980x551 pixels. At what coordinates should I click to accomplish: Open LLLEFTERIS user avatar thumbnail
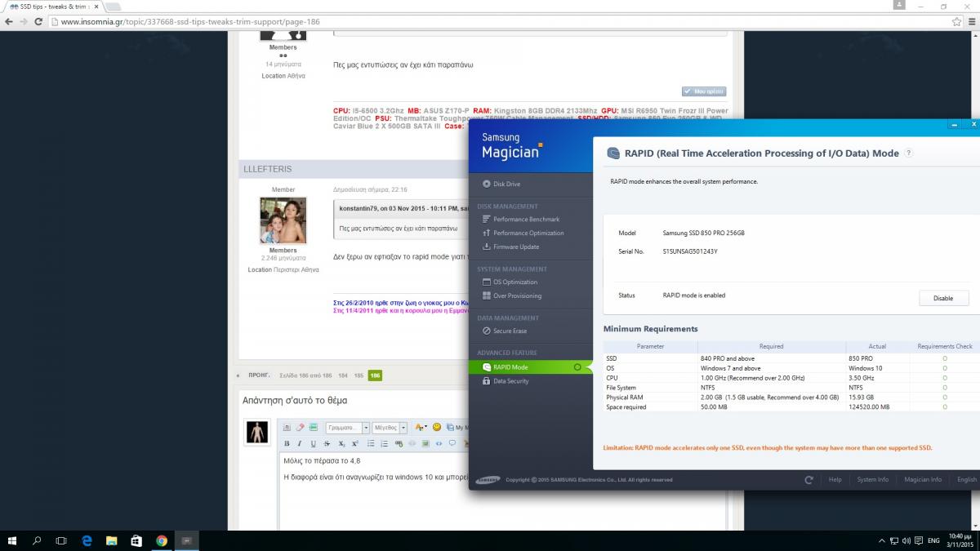tap(283, 220)
